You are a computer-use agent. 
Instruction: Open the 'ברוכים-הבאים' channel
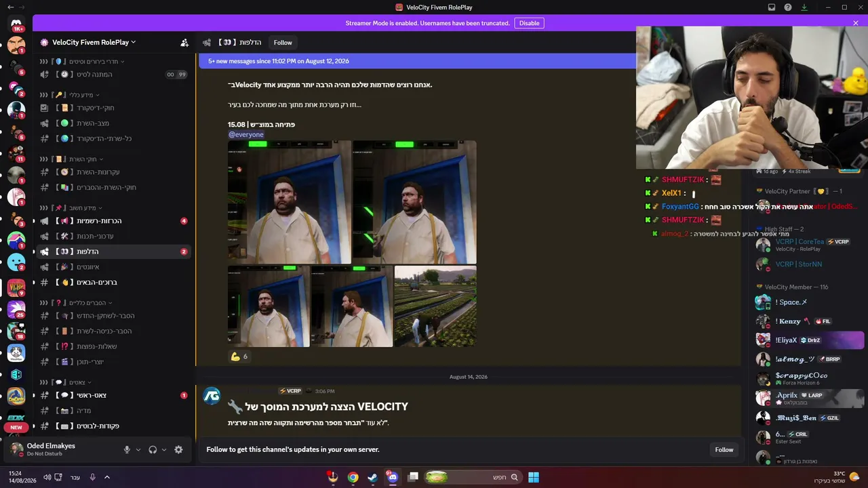pos(113,282)
